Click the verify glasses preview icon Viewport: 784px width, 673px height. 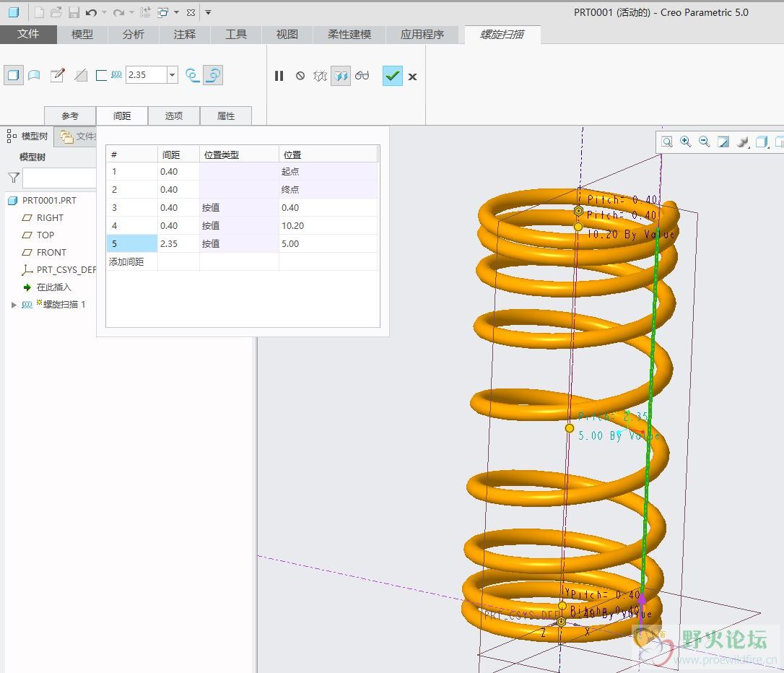[x=362, y=76]
